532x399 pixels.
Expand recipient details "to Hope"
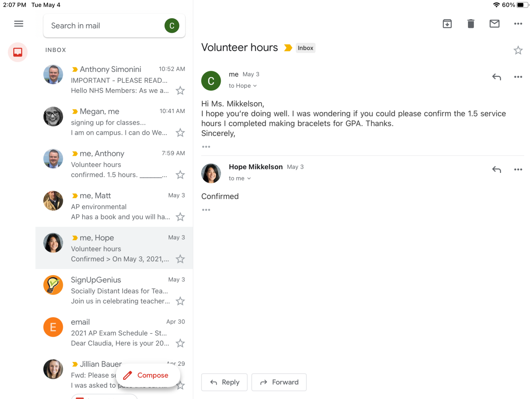(243, 86)
